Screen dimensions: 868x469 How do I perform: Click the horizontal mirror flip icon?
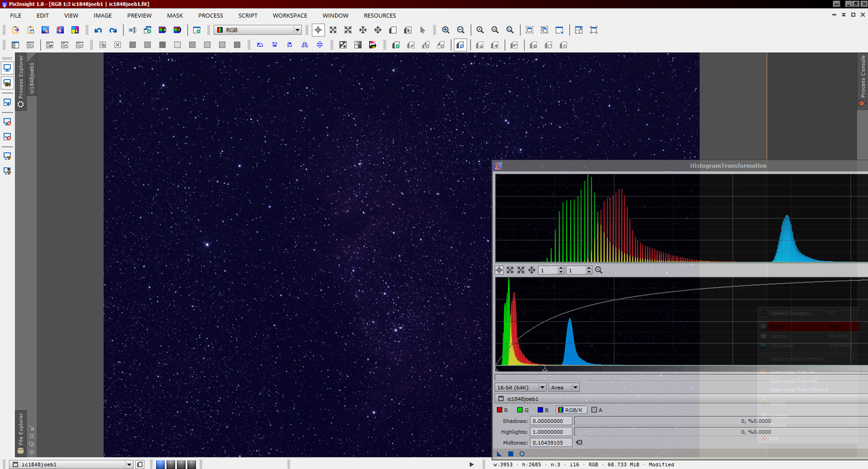304,45
